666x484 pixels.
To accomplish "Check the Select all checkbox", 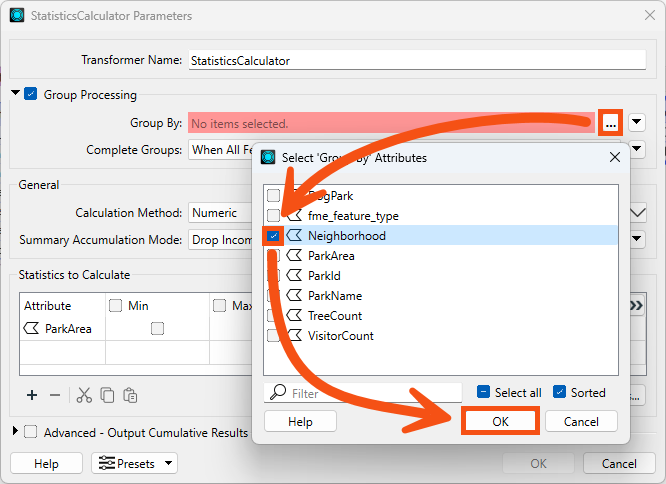I will [x=483, y=393].
